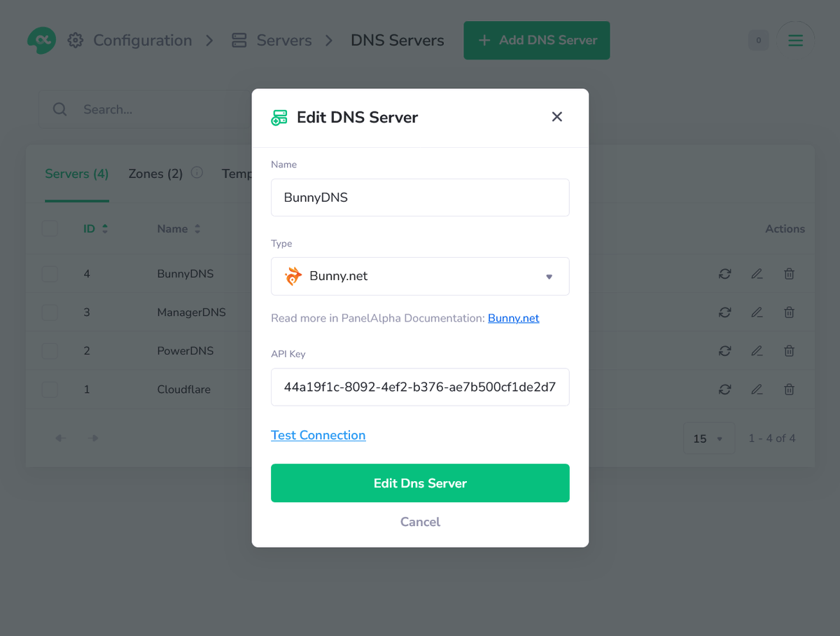Refresh the Cloudflare server row

[x=724, y=389]
